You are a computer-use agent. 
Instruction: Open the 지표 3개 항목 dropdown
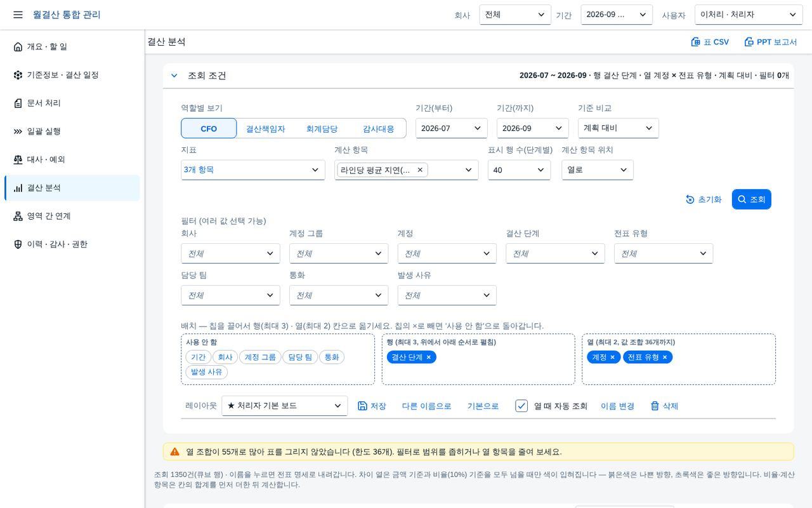(x=253, y=170)
